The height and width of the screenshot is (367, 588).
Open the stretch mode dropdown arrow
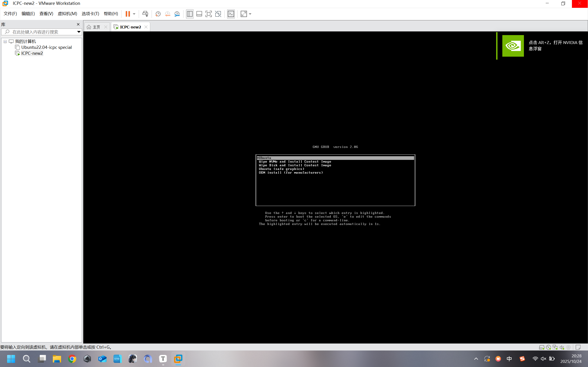250,14
